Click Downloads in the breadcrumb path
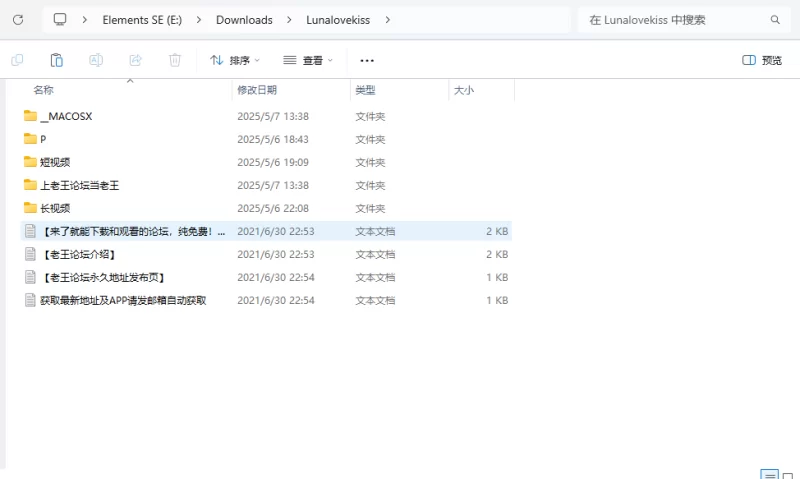This screenshot has height=479, width=800. tap(244, 20)
